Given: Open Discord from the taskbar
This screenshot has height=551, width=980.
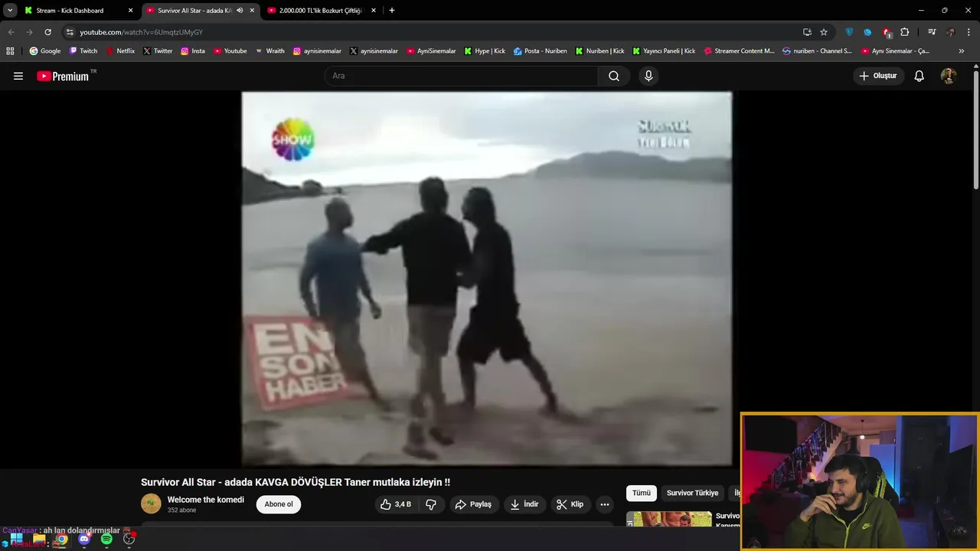Looking at the screenshot, I should point(84,540).
